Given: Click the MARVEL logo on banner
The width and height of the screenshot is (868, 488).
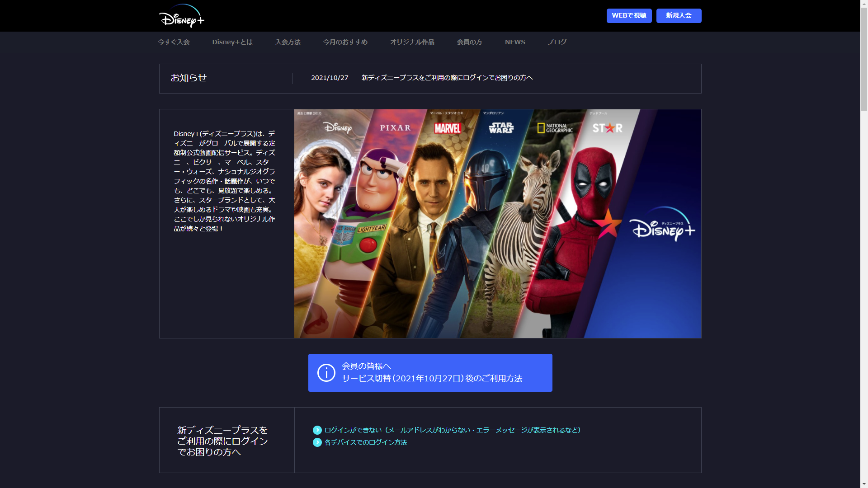Looking at the screenshot, I should click(448, 128).
